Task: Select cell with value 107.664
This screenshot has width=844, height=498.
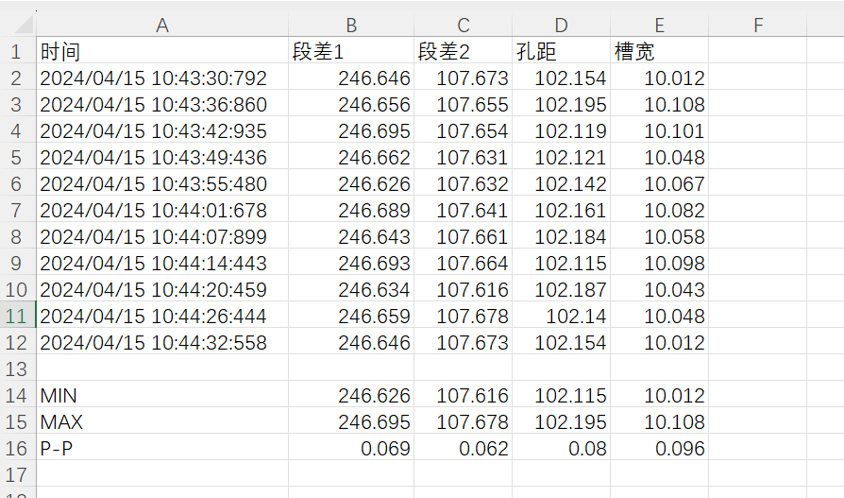Action: click(x=463, y=263)
